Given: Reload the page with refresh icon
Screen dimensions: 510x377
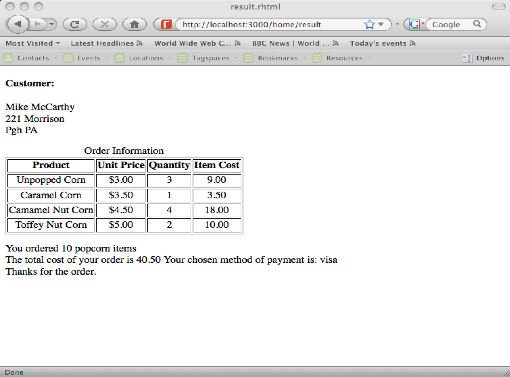Looking at the screenshot, I should 75,24.
